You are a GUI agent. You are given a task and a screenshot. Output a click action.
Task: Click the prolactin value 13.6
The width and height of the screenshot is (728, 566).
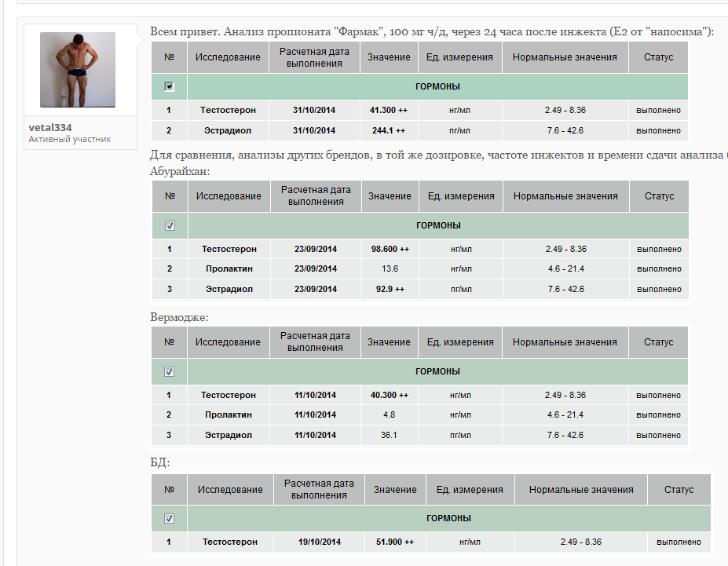pyautogui.click(x=390, y=269)
